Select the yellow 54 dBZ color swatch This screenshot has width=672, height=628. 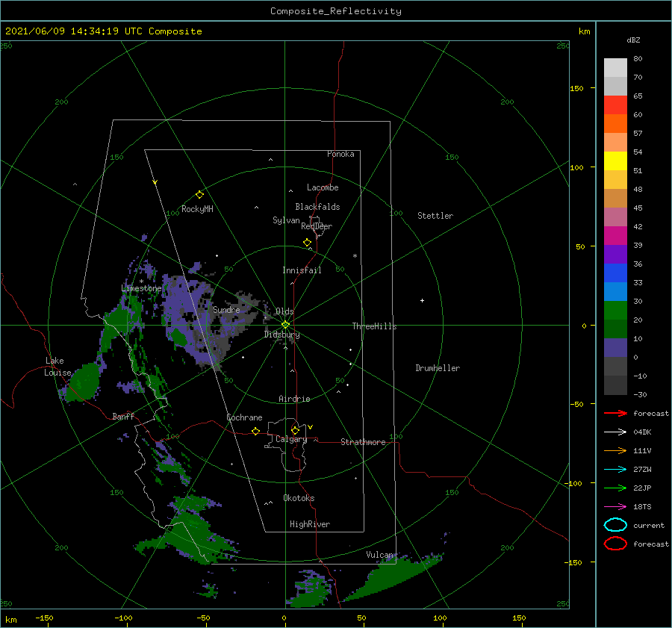(x=615, y=161)
